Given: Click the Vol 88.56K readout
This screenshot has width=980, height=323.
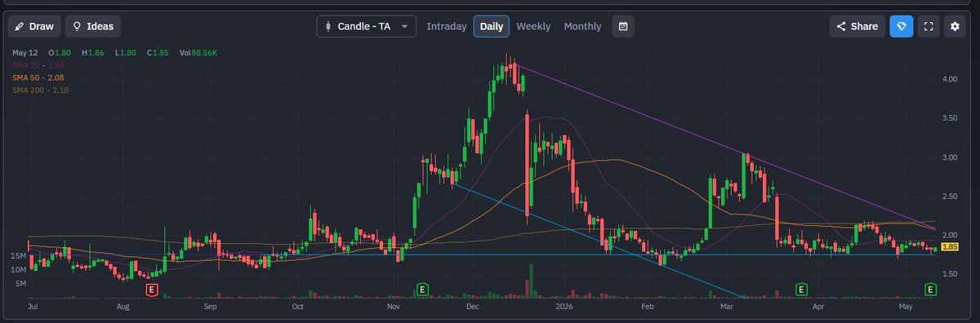Looking at the screenshot, I should coord(198,52).
